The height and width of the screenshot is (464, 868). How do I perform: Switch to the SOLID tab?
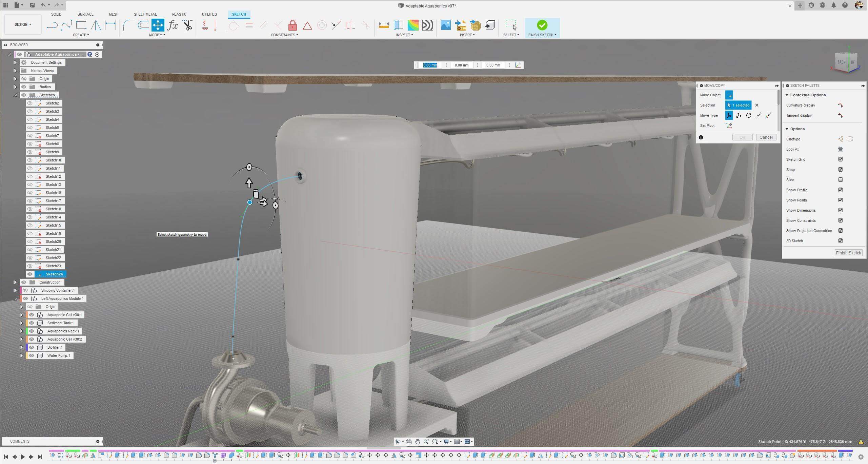click(56, 14)
